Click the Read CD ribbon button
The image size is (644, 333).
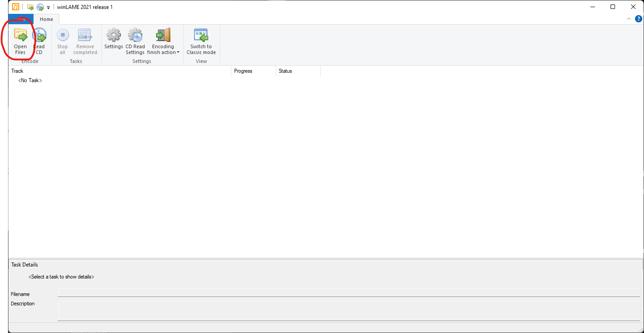(39, 41)
